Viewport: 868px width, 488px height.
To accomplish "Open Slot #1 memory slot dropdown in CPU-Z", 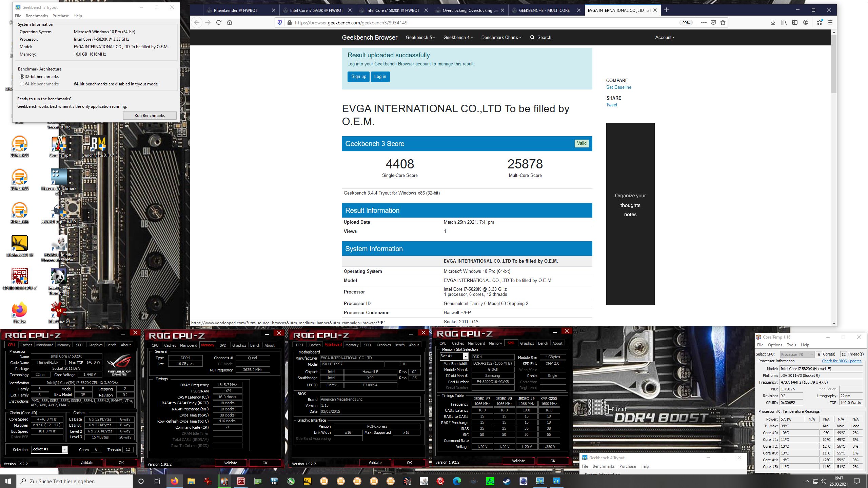I will point(466,356).
